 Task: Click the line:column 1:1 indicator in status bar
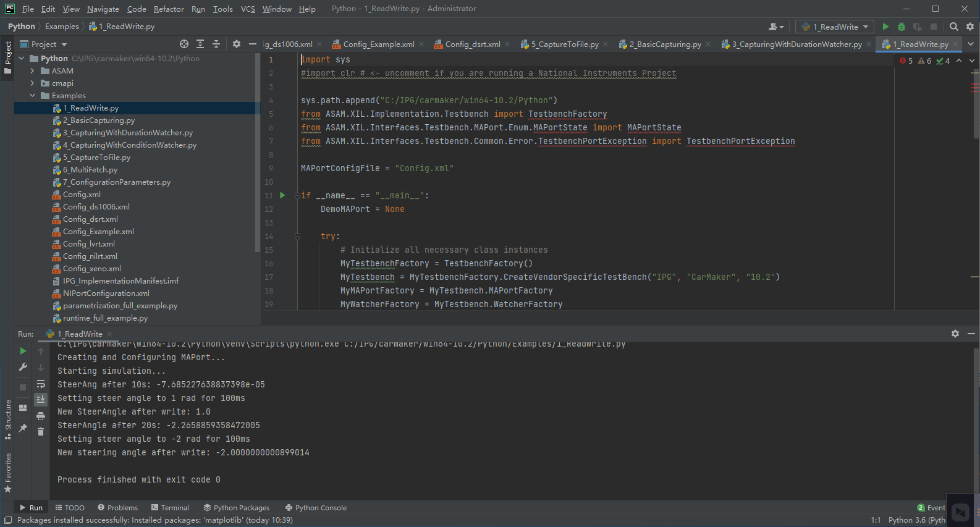(876, 520)
